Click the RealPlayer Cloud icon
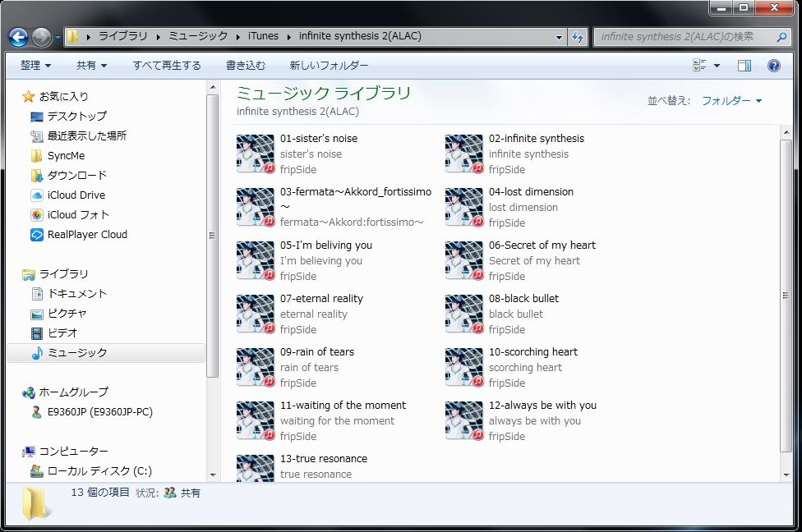The height and width of the screenshot is (532, 802). pos(37,235)
